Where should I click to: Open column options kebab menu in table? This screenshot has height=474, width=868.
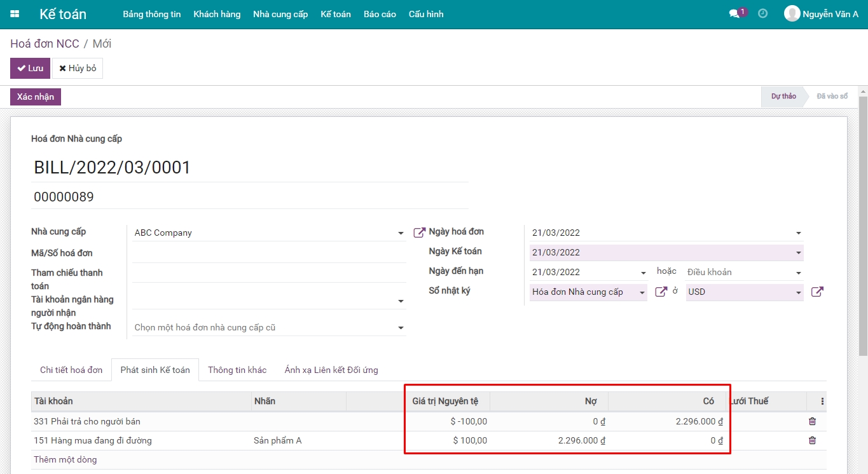point(822,401)
